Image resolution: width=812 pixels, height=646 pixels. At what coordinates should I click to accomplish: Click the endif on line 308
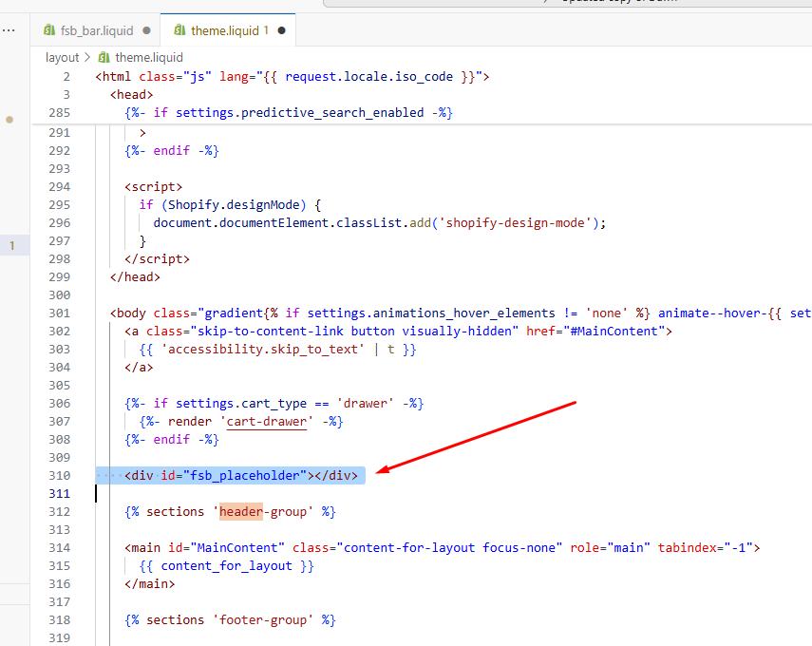(x=172, y=440)
